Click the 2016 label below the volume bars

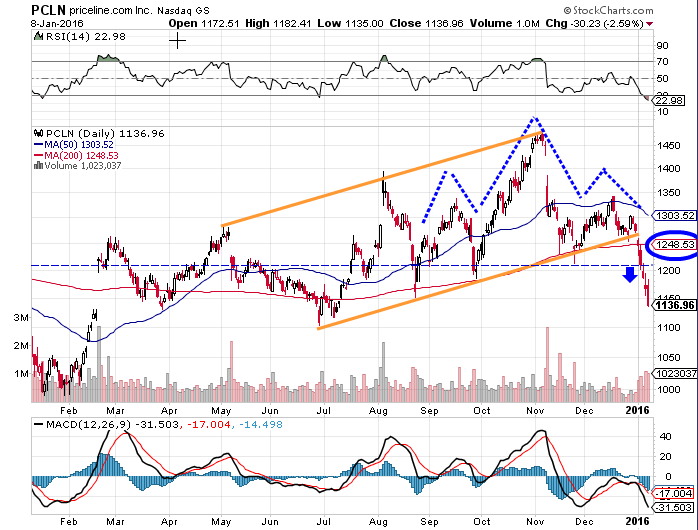[638, 410]
